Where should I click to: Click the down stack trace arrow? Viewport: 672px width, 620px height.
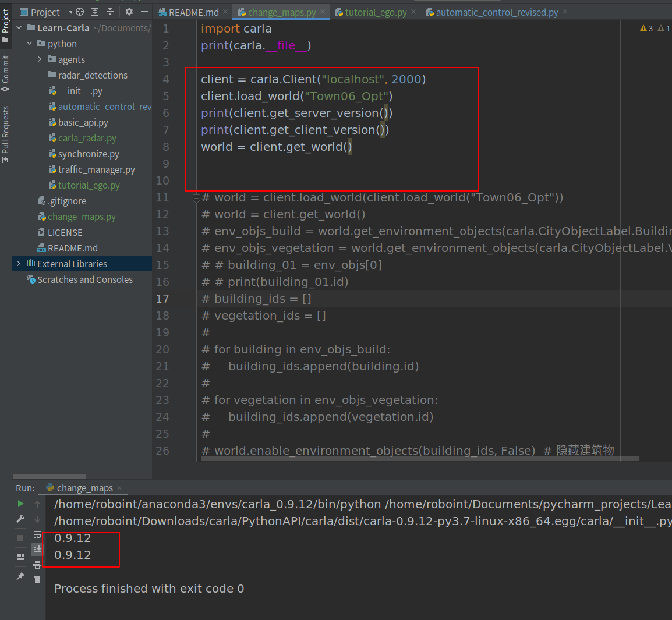click(37, 519)
